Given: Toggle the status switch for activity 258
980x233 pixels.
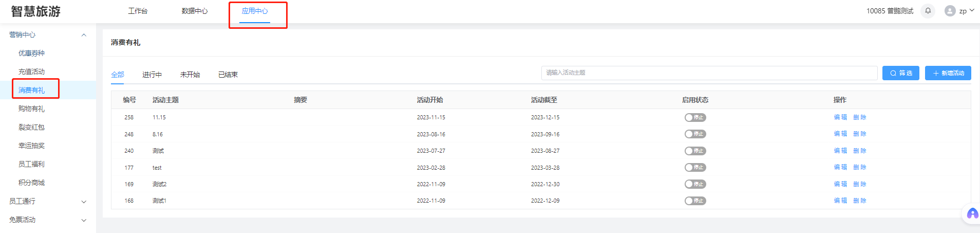Looking at the screenshot, I should [695, 117].
